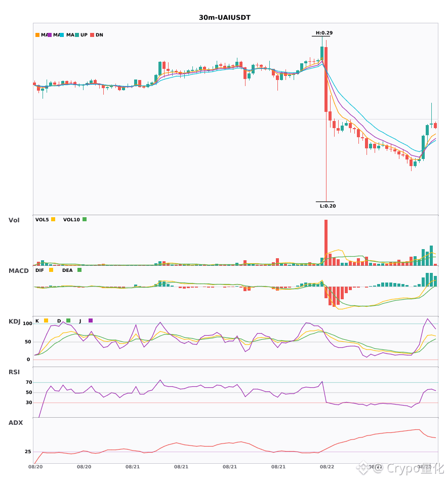448x481 pixels.
Task: Click the large red crash candlestick body
Action: coord(326,79)
